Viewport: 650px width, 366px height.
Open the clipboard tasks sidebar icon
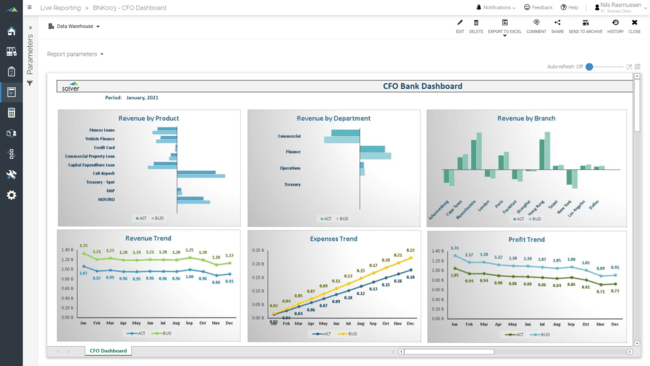(11, 72)
